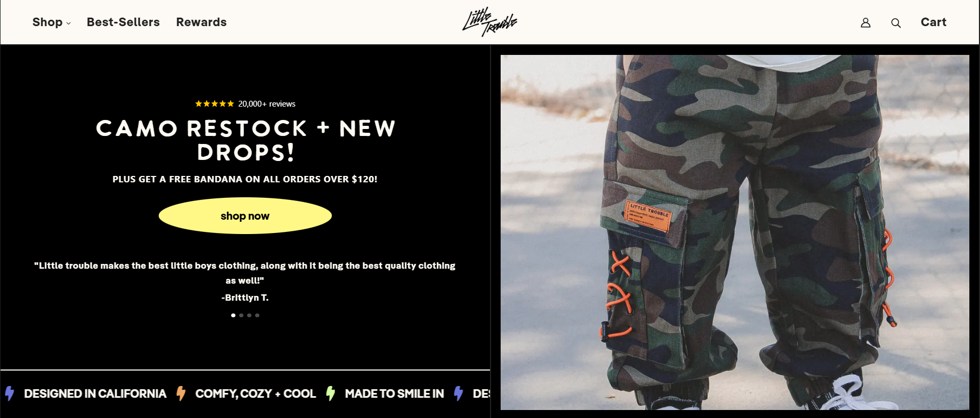The width and height of the screenshot is (980, 418).
Task: Open the Best-Sellers menu item
Action: click(123, 22)
